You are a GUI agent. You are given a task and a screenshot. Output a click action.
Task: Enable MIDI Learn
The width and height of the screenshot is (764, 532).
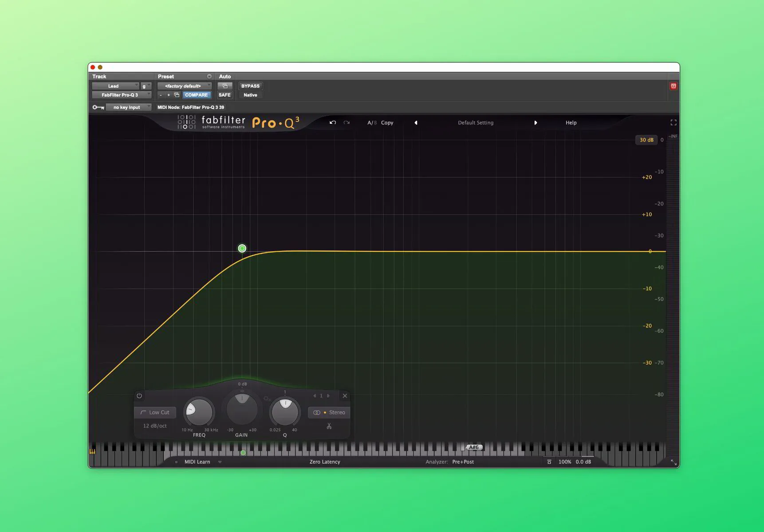coord(197,462)
